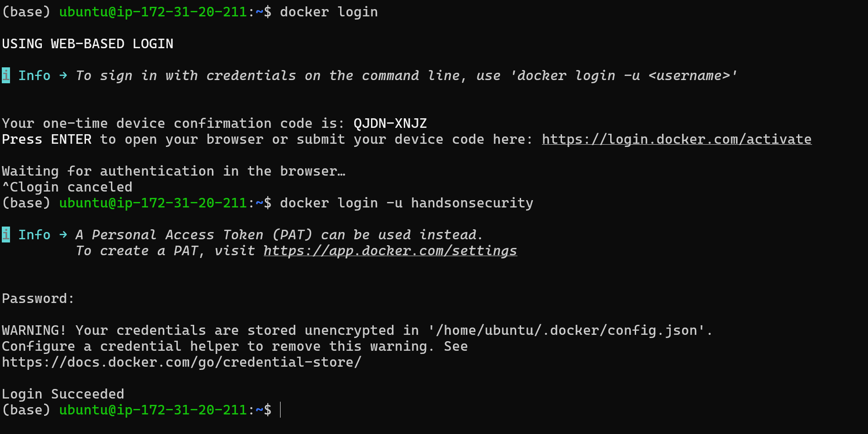The image size is (868, 434).
Task: Open the login.docker.com/activate link
Action: 677,140
